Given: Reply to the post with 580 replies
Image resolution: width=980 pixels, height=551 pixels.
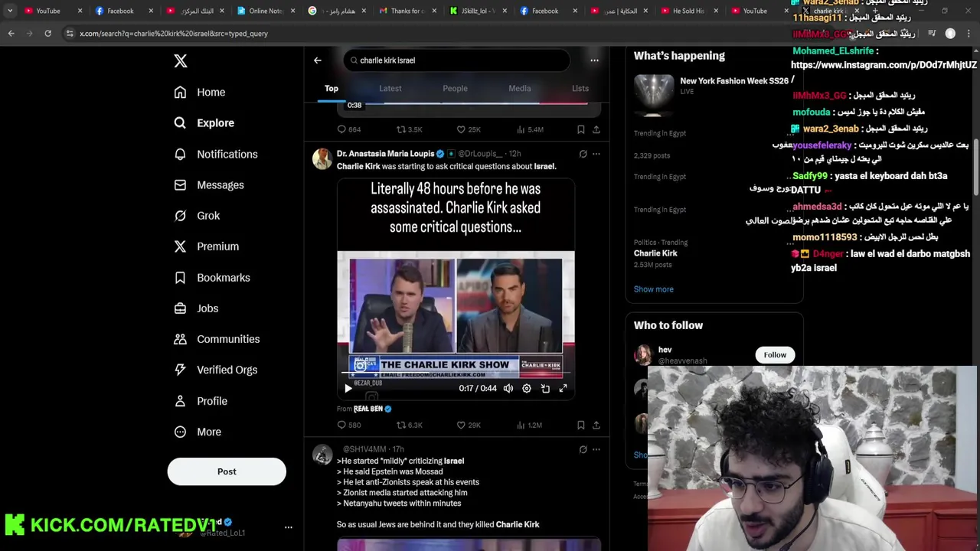Looking at the screenshot, I should [x=348, y=425].
